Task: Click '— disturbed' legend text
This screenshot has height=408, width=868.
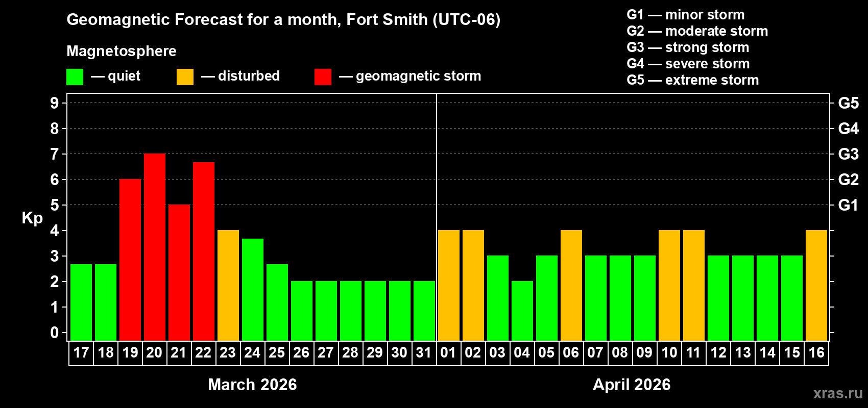Action: 240,76
